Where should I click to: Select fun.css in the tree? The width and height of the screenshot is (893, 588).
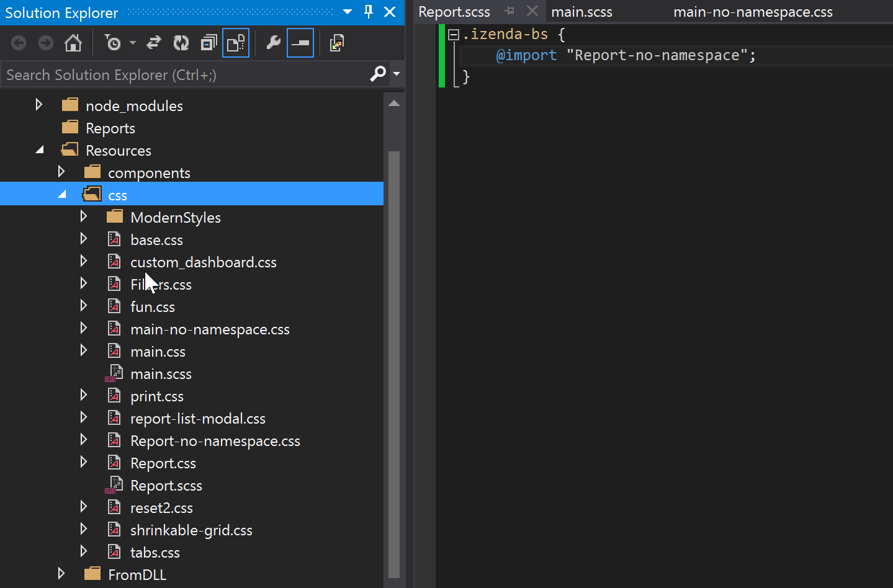click(153, 307)
